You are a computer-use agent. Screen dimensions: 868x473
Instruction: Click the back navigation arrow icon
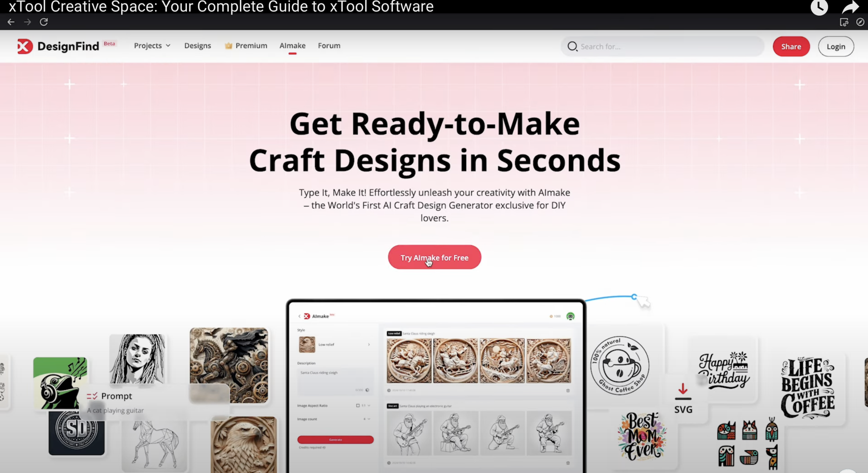[x=11, y=22]
